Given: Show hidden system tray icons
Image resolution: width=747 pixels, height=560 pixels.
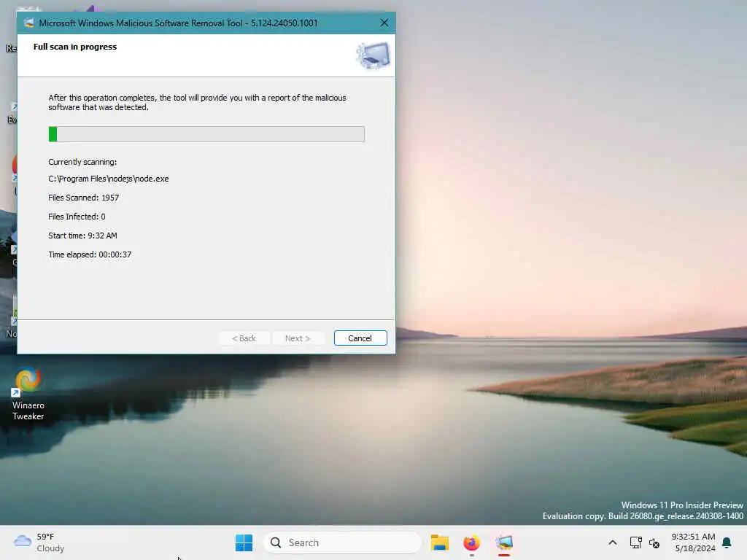Looking at the screenshot, I should 613,542.
